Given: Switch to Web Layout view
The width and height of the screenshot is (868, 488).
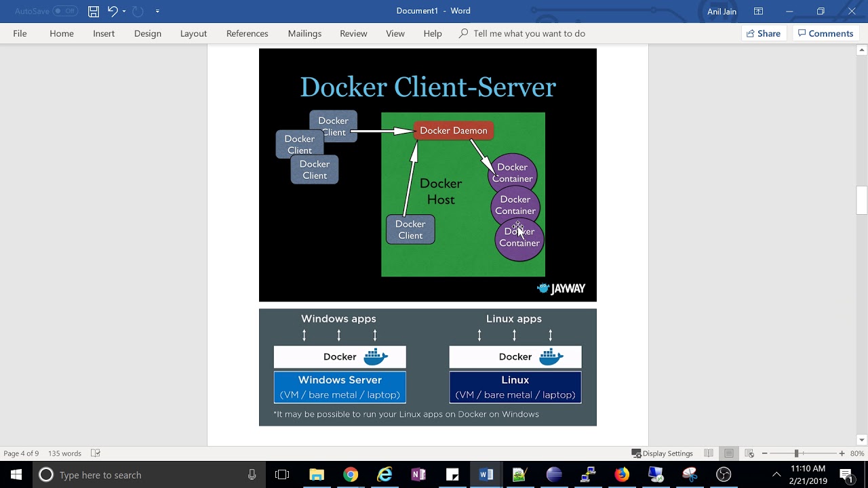Looking at the screenshot, I should click(x=749, y=453).
